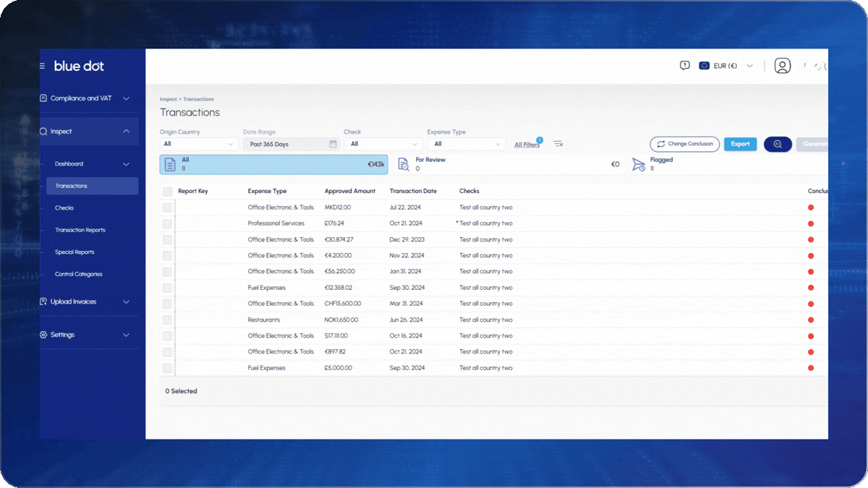Screen dimensions: 868x488
Task: Select the Restaurants row checkbox
Action: 168,320
